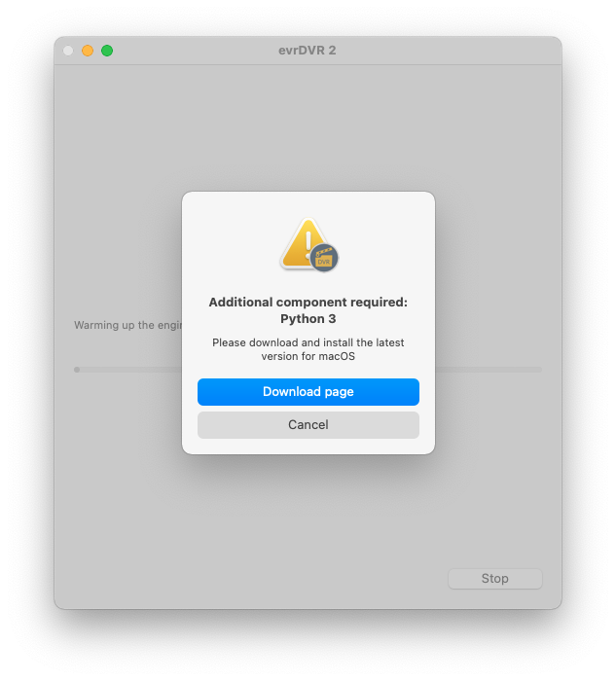Image resolution: width=616 pixels, height=681 pixels.
Task: Click the 'Additional component required:' heading
Action: tap(308, 303)
